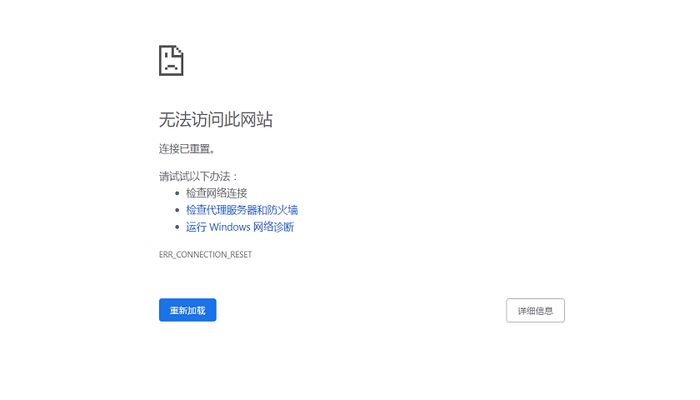Open 详细信息 details button
This screenshot has height=400, width=700.
pyautogui.click(x=535, y=310)
